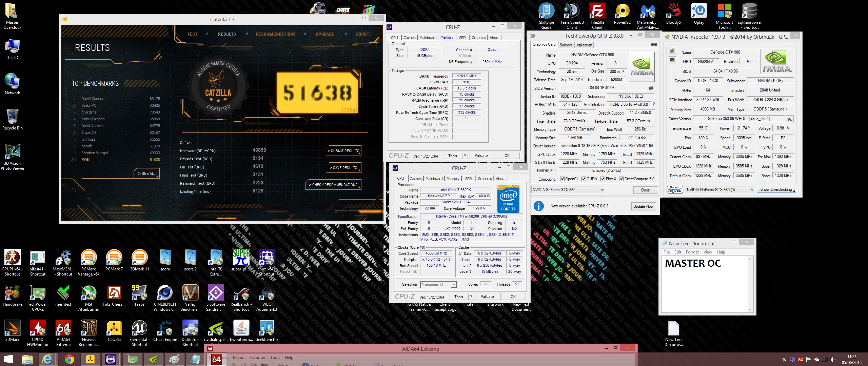The image size is (868, 366).
Task: Click SEE ALL top benchmarks
Action: [146, 173]
